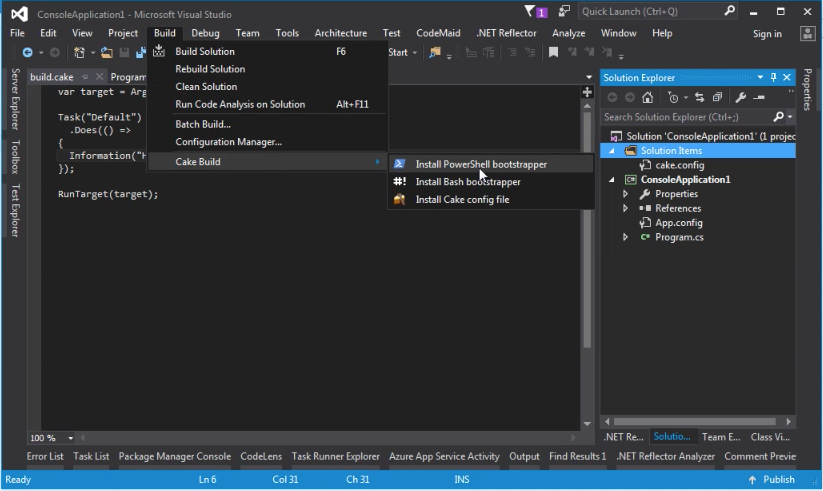823x491 pixels.
Task: Click the bookmark toolbar icon
Action: coord(553,52)
